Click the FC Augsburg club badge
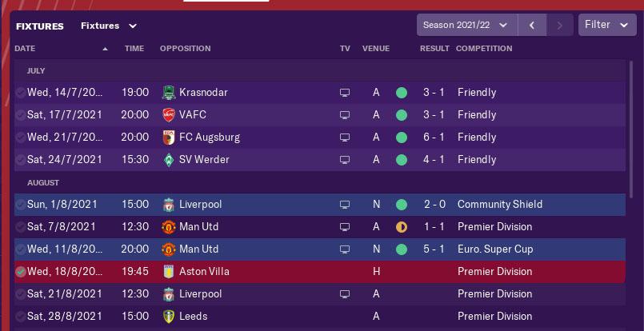 click(x=169, y=138)
